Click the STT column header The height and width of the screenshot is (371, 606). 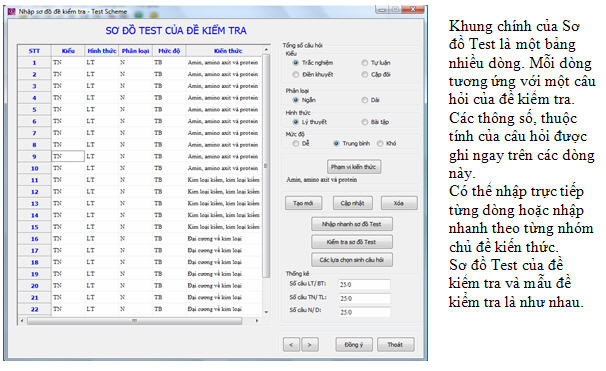pos(34,51)
